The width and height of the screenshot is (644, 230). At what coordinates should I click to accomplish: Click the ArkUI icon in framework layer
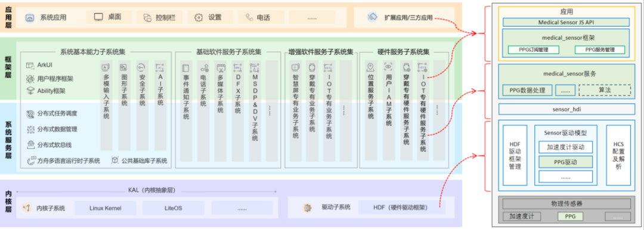[30, 66]
